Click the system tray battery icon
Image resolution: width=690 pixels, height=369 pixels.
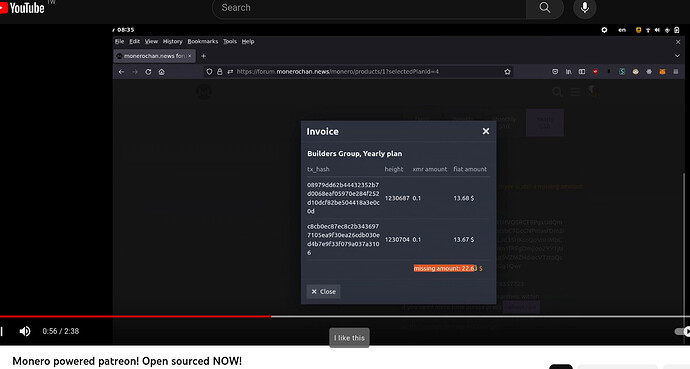click(677, 30)
